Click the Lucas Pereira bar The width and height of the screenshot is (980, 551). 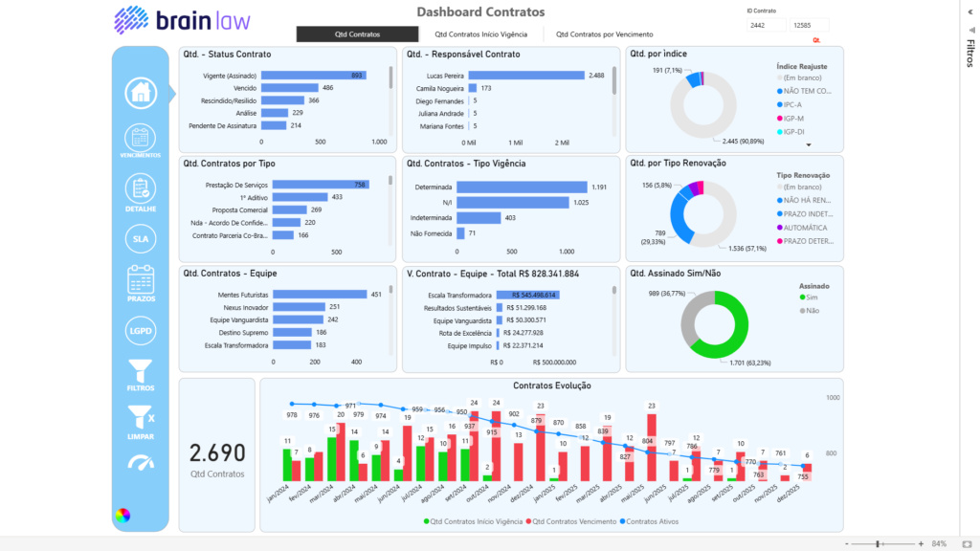point(526,75)
